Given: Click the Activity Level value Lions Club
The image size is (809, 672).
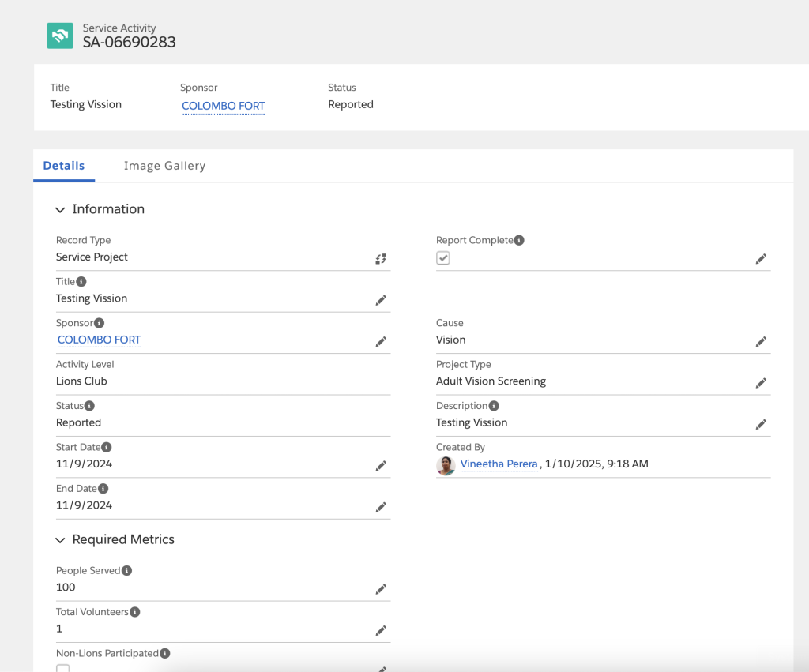Looking at the screenshot, I should point(81,381).
